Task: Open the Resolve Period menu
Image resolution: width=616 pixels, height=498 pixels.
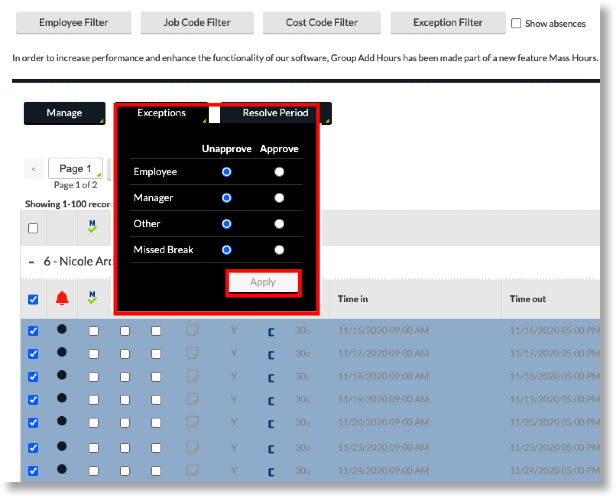Action: click(275, 113)
